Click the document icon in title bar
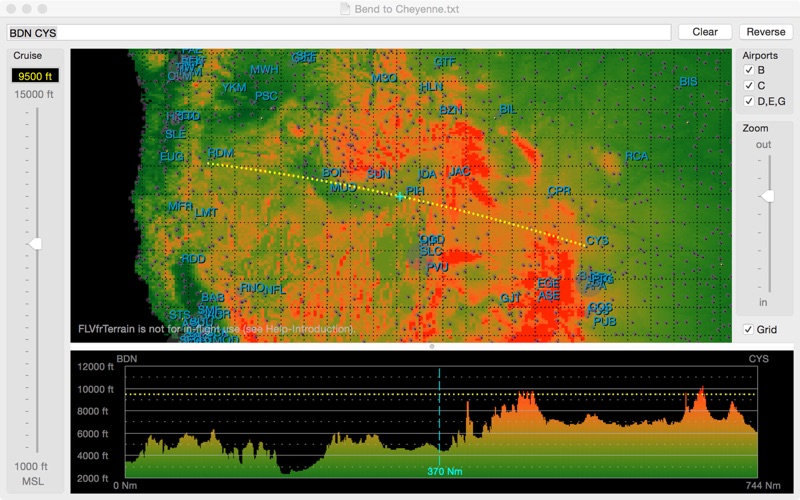The width and height of the screenshot is (800, 500). coord(345,9)
